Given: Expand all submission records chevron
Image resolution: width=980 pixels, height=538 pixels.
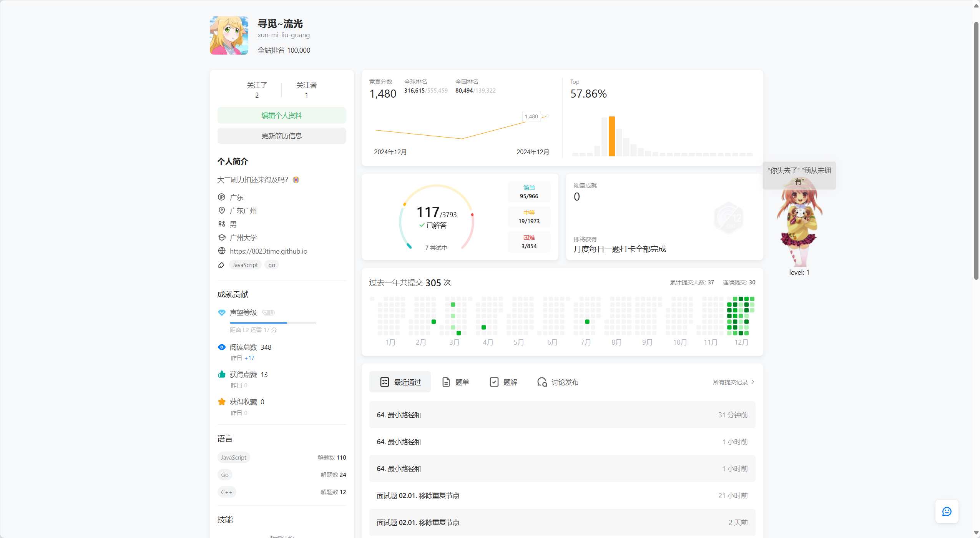Looking at the screenshot, I should coord(752,382).
